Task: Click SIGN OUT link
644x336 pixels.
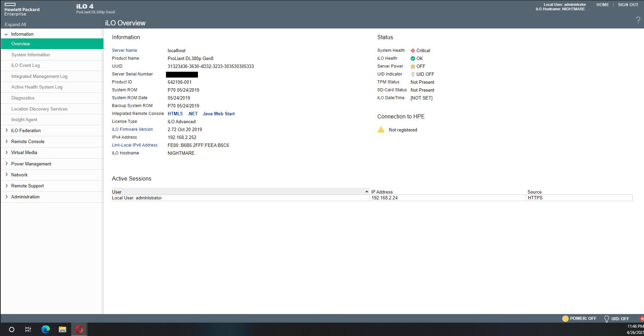Action: click(628, 5)
